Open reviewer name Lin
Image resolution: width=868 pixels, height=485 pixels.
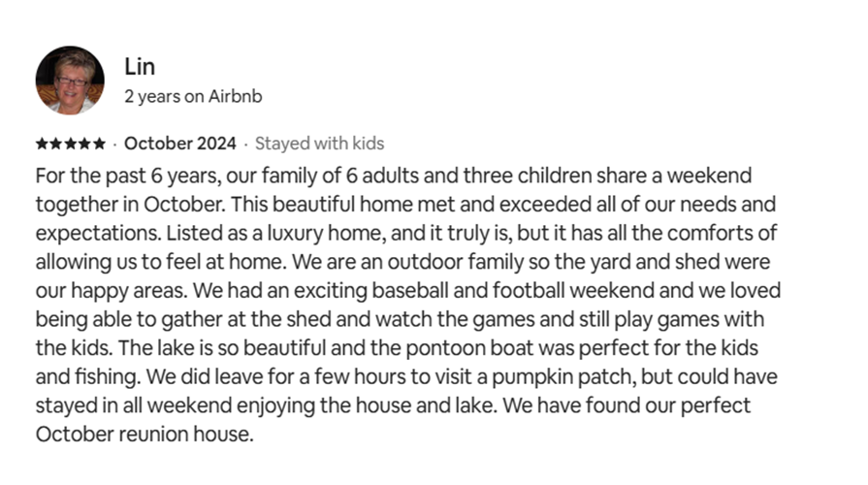(x=140, y=67)
